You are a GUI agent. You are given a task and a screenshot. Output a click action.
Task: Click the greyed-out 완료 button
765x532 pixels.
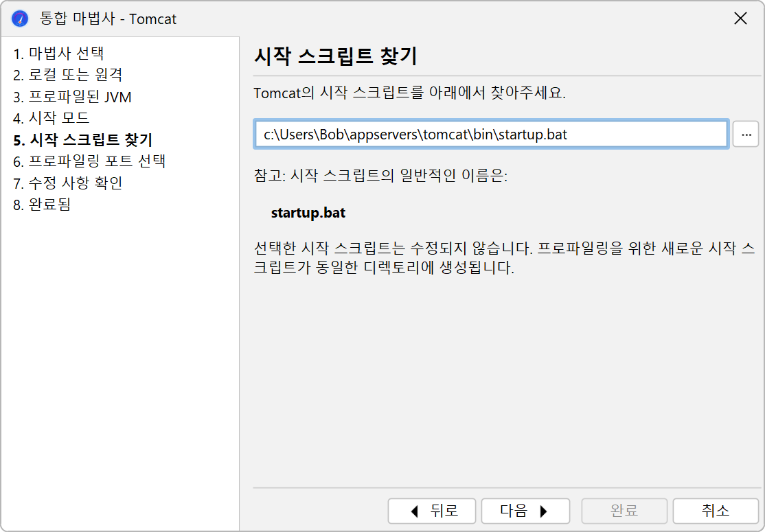coord(624,511)
